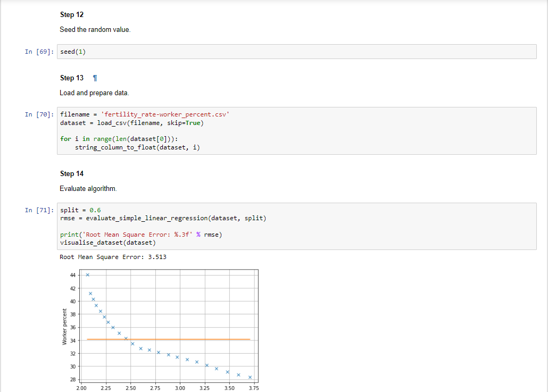Click the Step 12 heading
This screenshot has width=548, height=392.
point(71,14)
